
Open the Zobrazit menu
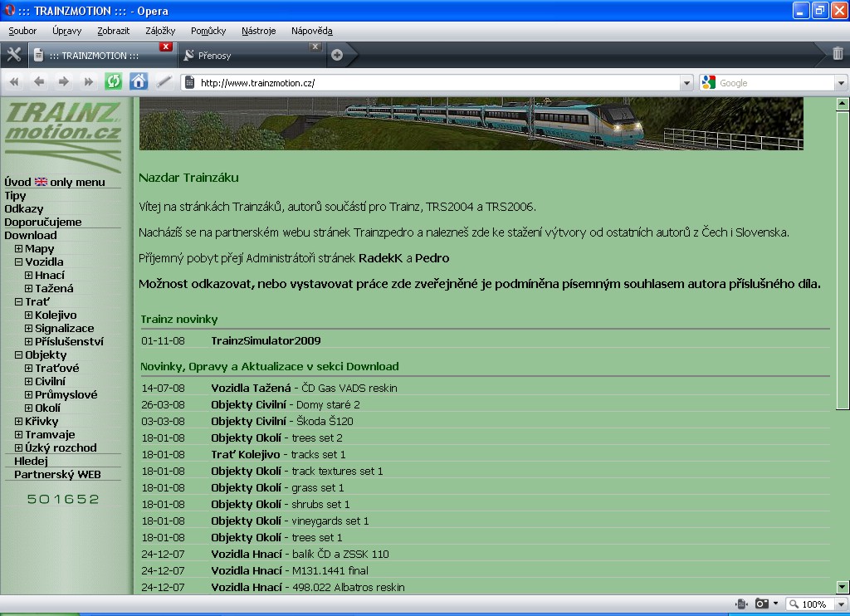113,31
